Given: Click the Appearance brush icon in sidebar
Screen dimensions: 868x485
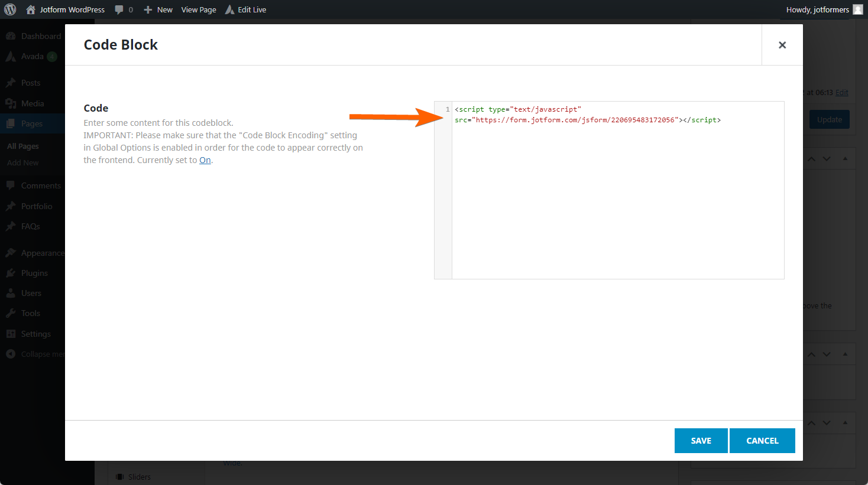Looking at the screenshot, I should (x=11, y=253).
